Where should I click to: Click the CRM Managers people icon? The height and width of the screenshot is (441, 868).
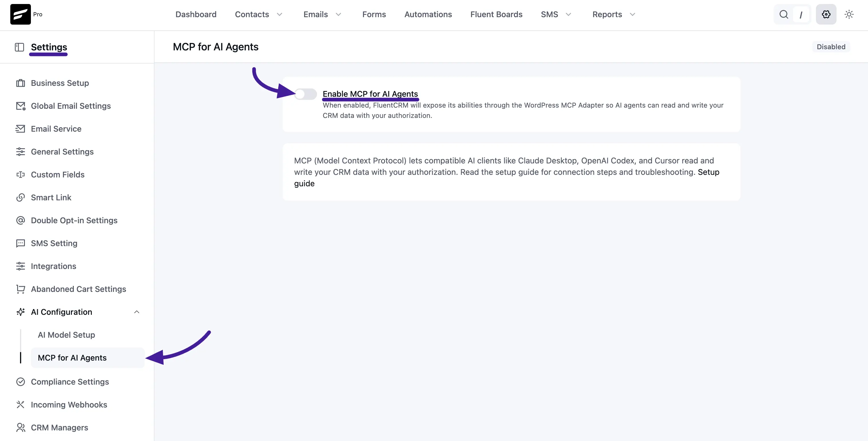(x=21, y=428)
